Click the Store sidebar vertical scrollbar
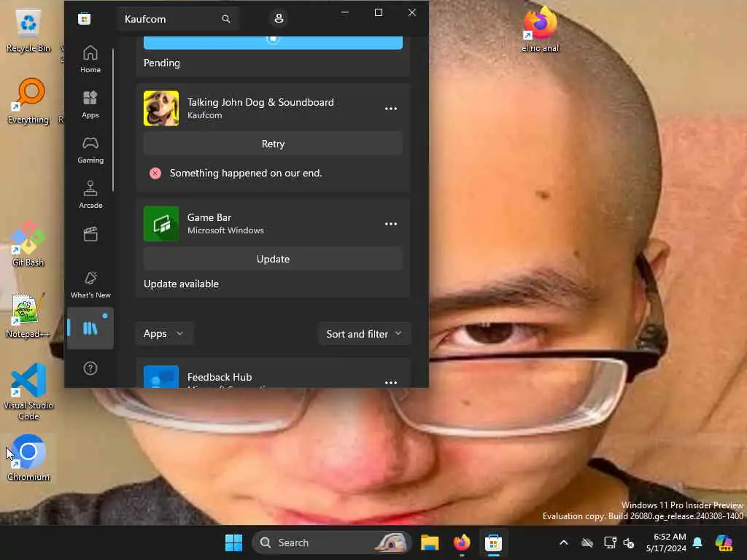The image size is (747, 560). point(113,119)
